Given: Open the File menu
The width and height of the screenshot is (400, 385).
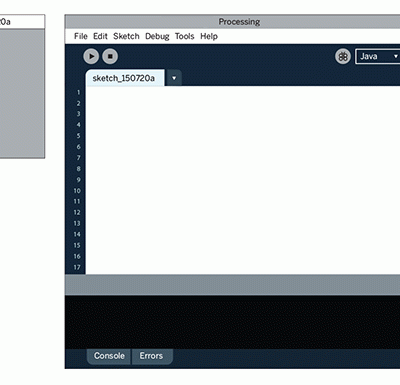Looking at the screenshot, I should coord(81,36).
